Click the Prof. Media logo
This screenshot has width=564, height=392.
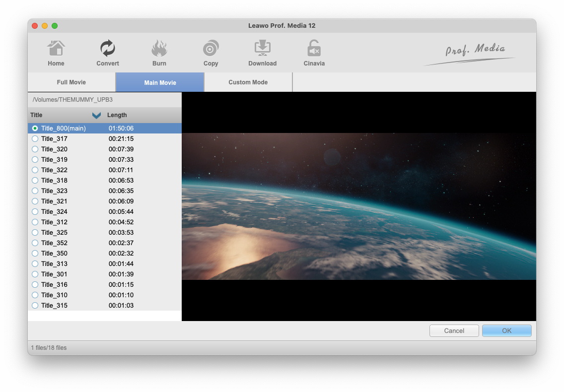469,54
